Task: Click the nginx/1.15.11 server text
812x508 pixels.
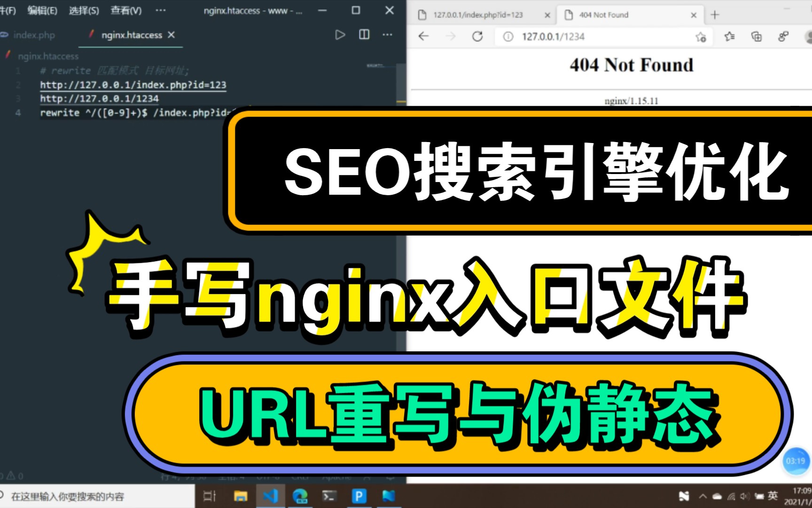Action: click(x=631, y=101)
